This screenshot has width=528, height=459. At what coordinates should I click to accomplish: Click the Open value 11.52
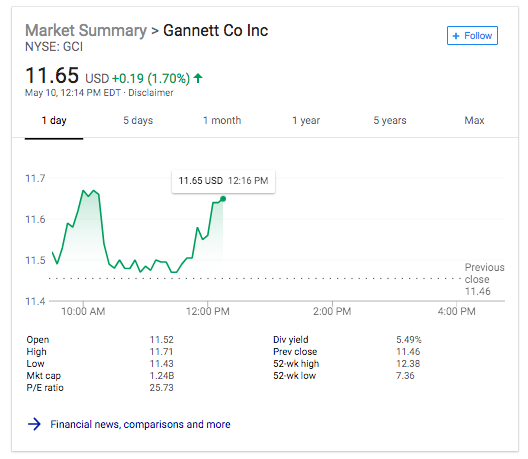[162, 340]
